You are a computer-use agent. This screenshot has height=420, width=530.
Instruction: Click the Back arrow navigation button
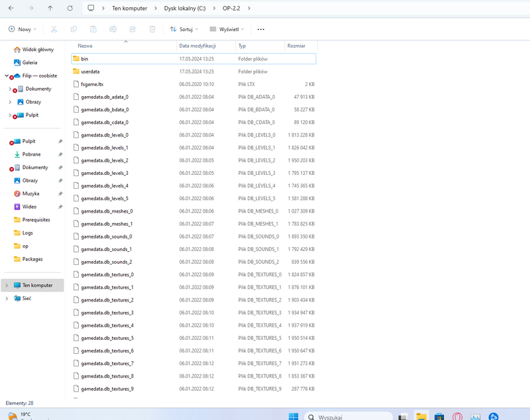click(11, 8)
